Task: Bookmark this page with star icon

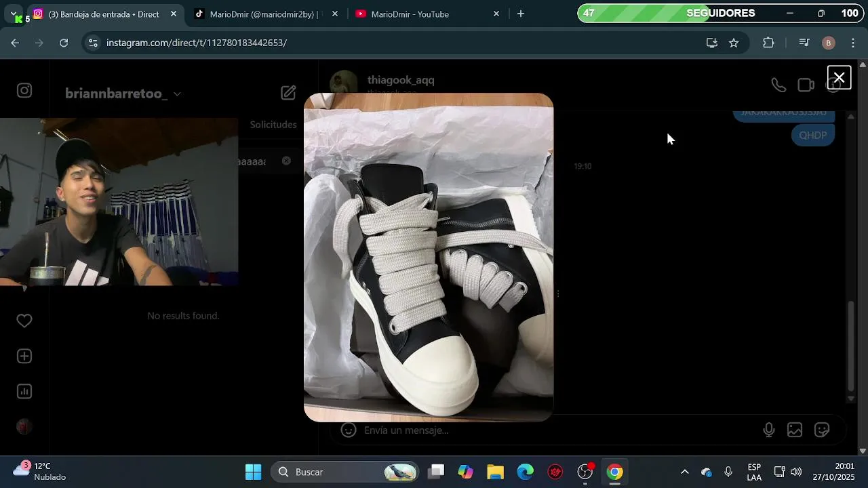Action: [734, 43]
